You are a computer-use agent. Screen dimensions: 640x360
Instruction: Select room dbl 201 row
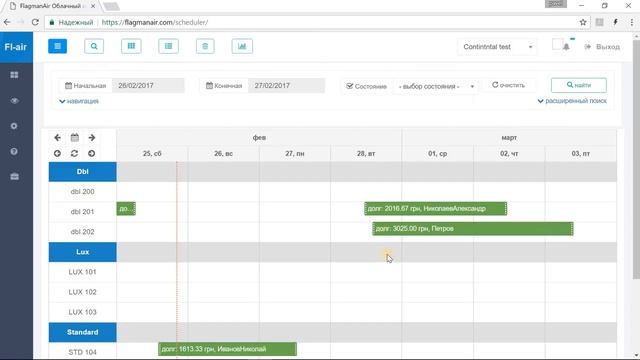click(x=82, y=212)
